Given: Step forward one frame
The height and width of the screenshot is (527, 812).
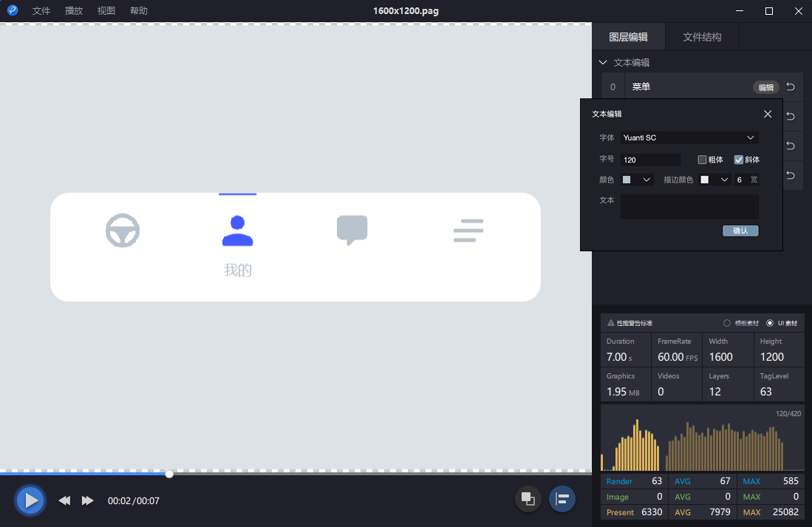Looking at the screenshot, I should pos(87,500).
